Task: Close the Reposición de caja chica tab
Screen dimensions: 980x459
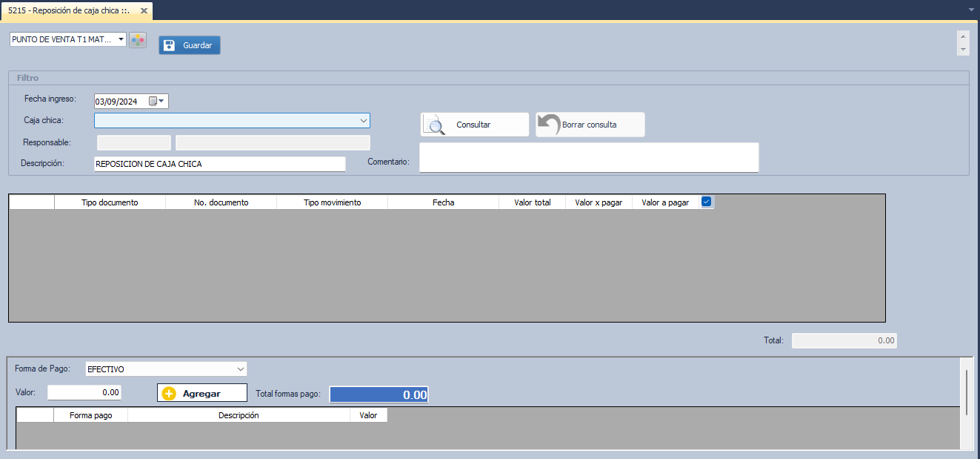Action: pos(144,11)
